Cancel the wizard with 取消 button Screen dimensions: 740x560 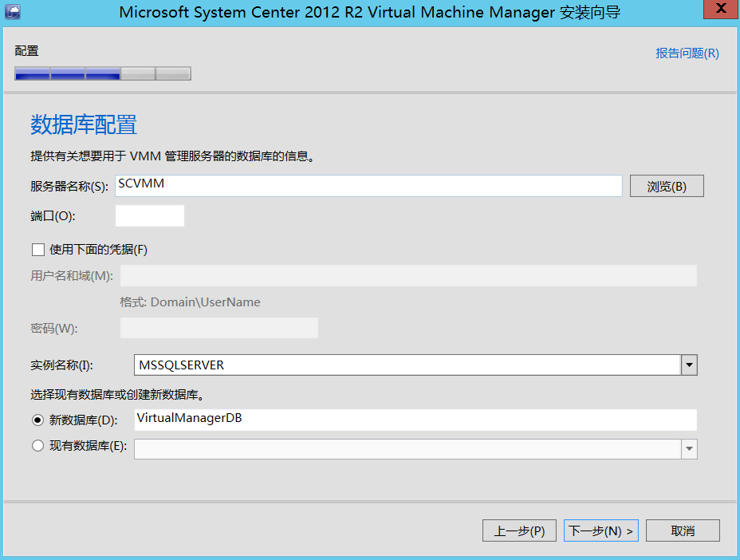[x=683, y=530]
